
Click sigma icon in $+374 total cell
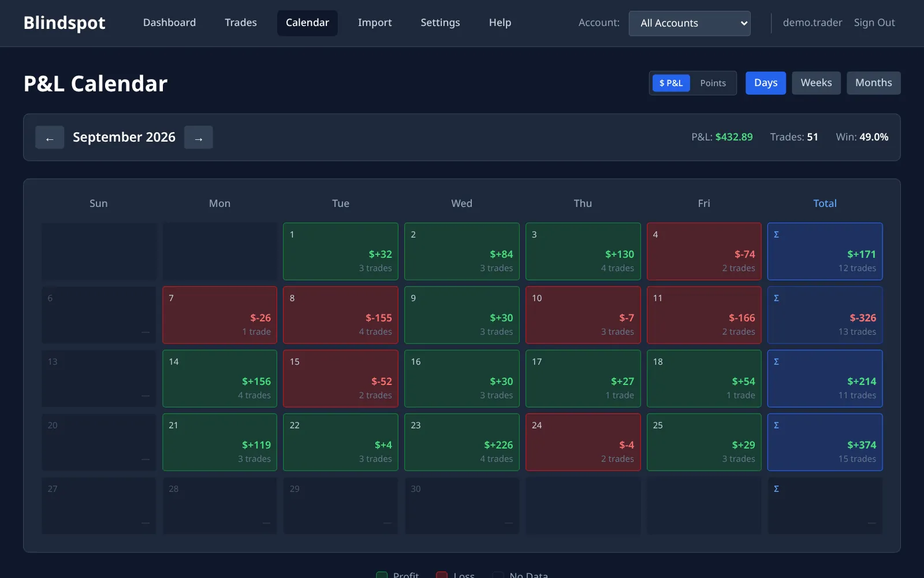776,425
